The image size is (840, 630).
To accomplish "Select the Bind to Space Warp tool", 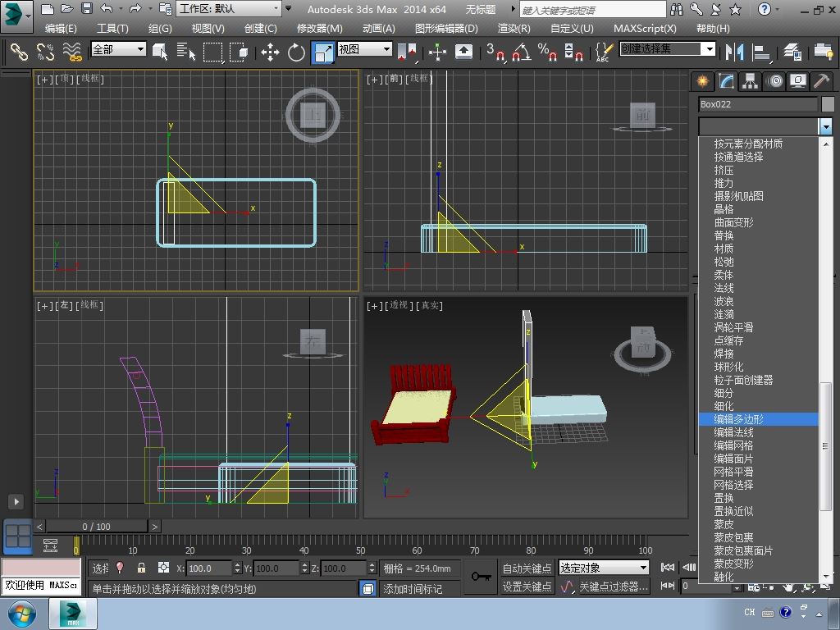I will (72, 52).
